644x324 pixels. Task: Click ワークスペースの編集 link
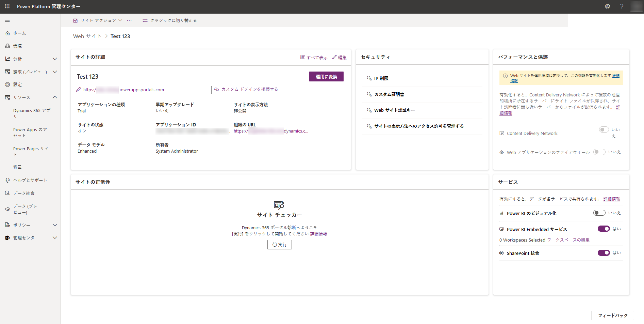pyautogui.click(x=568, y=240)
